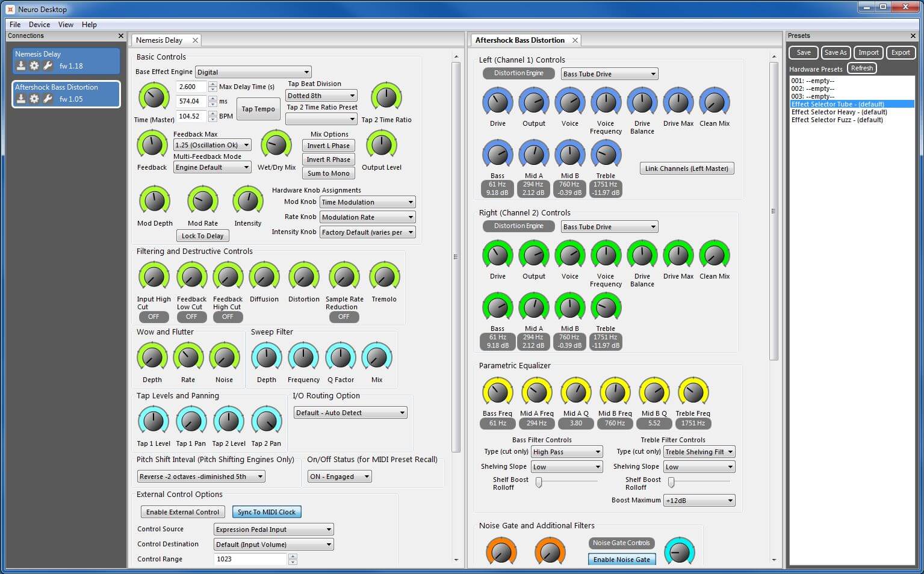Expand the Tap Beat Division dropdown
Viewport: 924px width, 574px height.
point(321,96)
